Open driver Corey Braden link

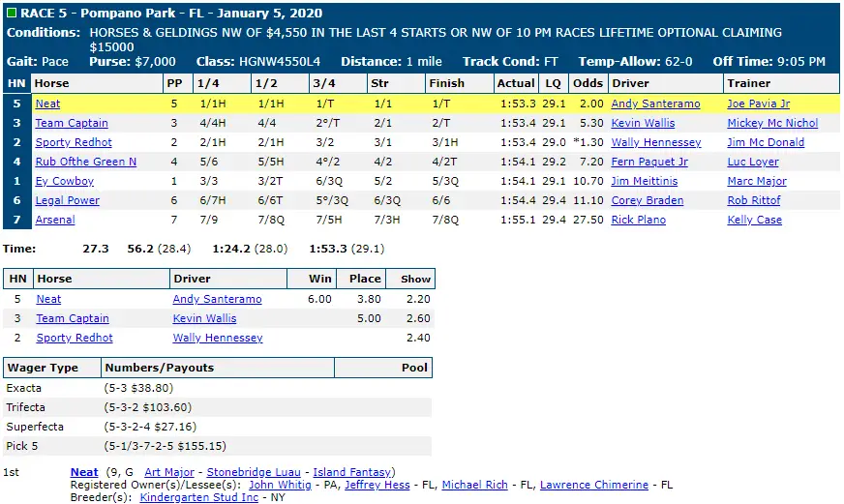click(x=648, y=200)
